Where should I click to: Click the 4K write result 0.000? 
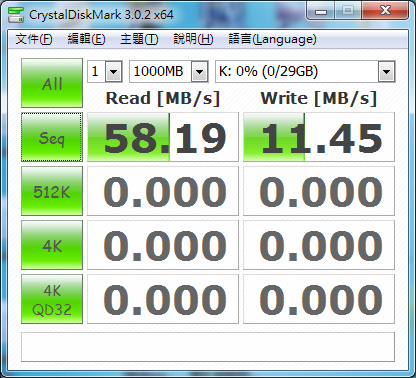[319, 245]
